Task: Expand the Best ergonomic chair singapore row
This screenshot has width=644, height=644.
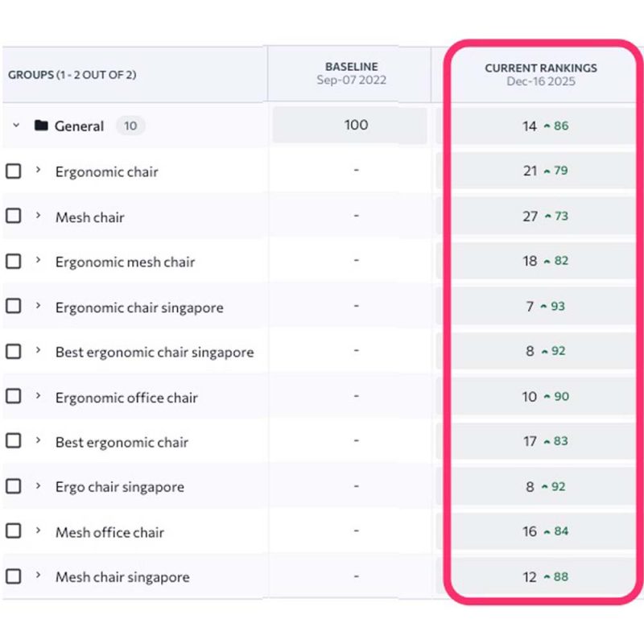Action: (x=38, y=351)
